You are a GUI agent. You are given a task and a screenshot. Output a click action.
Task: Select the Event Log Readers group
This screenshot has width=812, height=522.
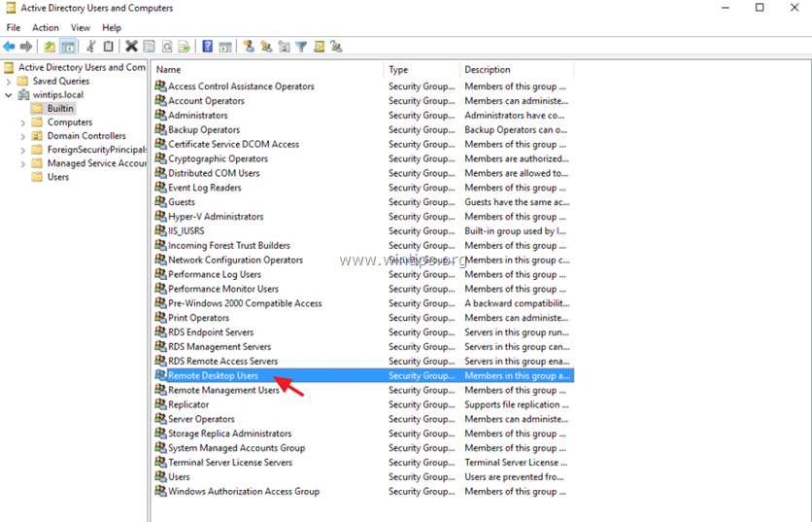[364, 188]
